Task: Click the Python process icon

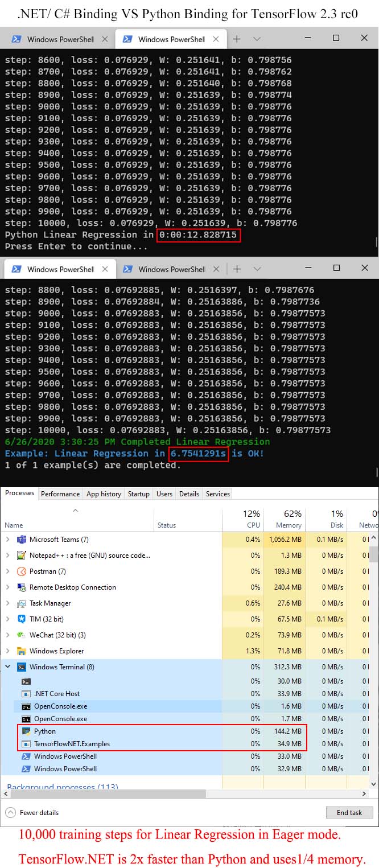Action: pyautogui.click(x=26, y=731)
